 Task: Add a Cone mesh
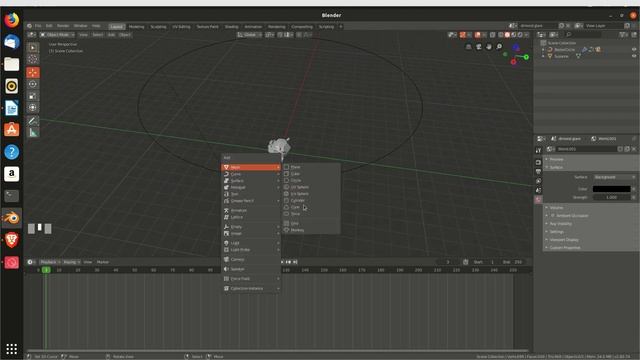point(312,207)
